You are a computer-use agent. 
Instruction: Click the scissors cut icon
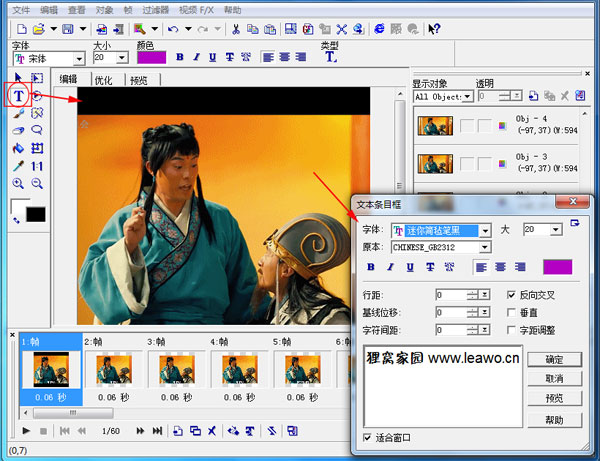point(236,29)
